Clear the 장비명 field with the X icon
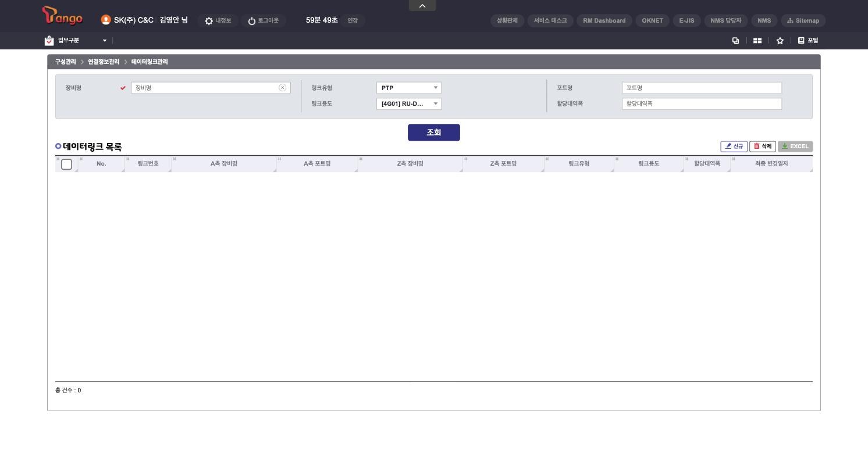The height and width of the screenshot is (472, 868). coord(283,88)
